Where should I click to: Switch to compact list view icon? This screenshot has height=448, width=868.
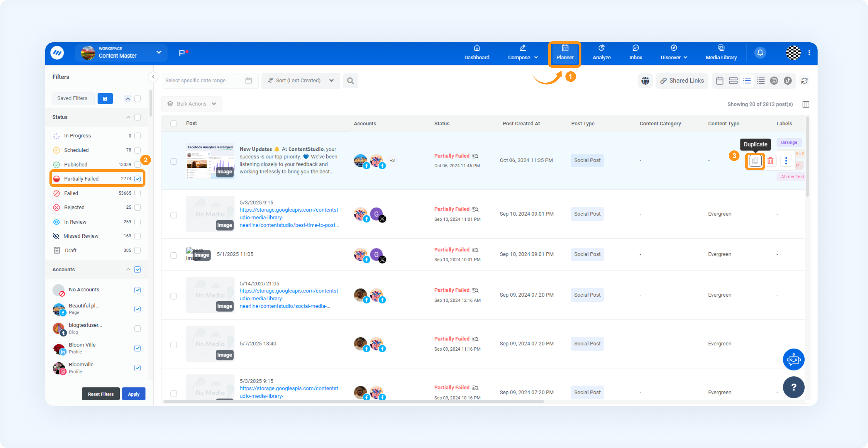point(761,80)
